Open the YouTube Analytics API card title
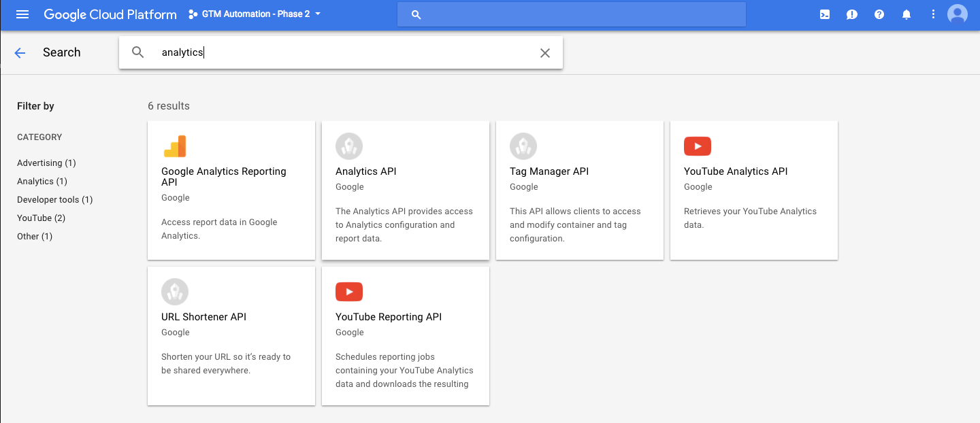980x423 pixels. pos(736,171)
